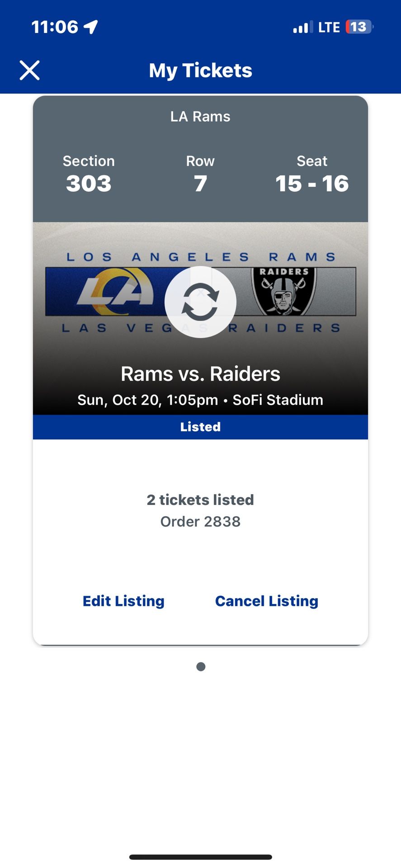Tap the LA Rams ticket header label

click(200, 117)
